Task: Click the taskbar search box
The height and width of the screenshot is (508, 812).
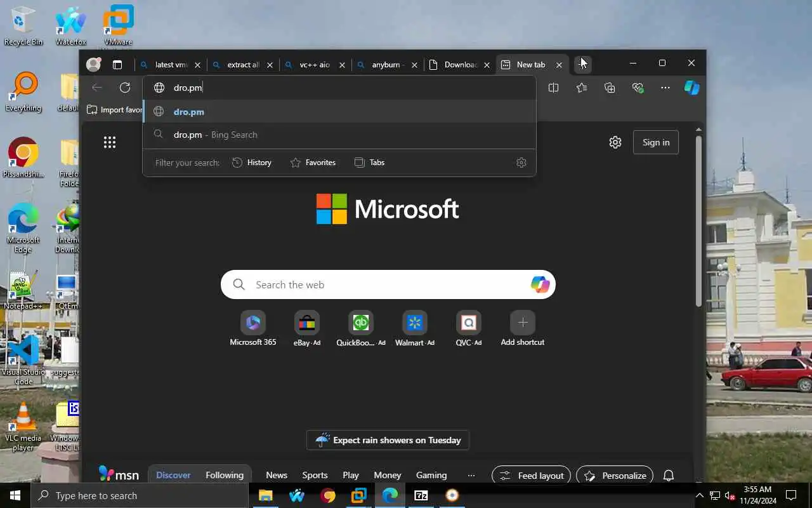Action: click(140, 495)
